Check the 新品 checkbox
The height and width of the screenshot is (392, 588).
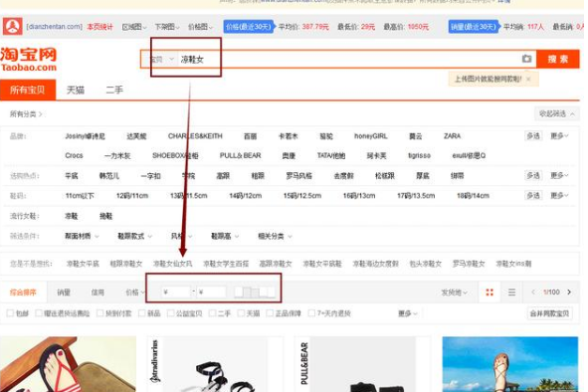[141, 312]
